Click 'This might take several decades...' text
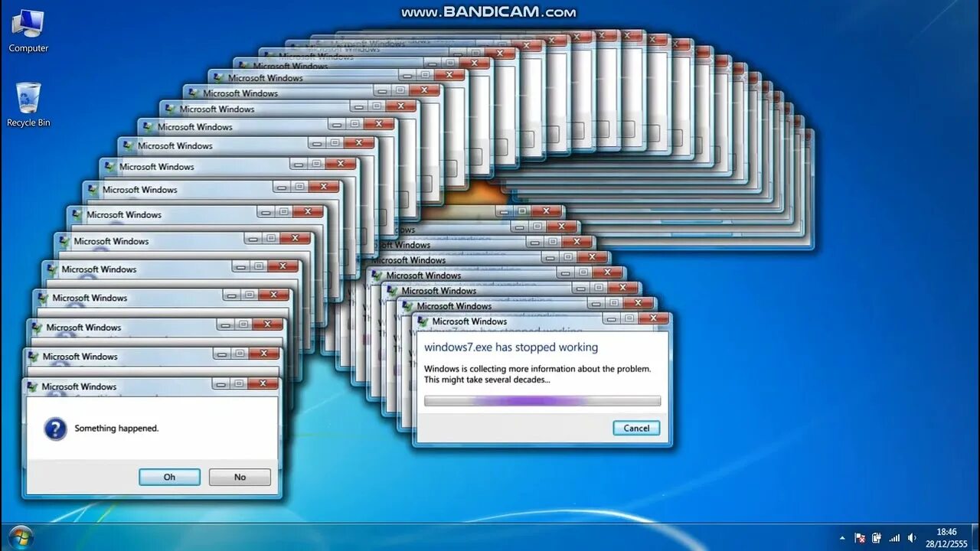Screen dimensions: 980x551 coord(487,380)
